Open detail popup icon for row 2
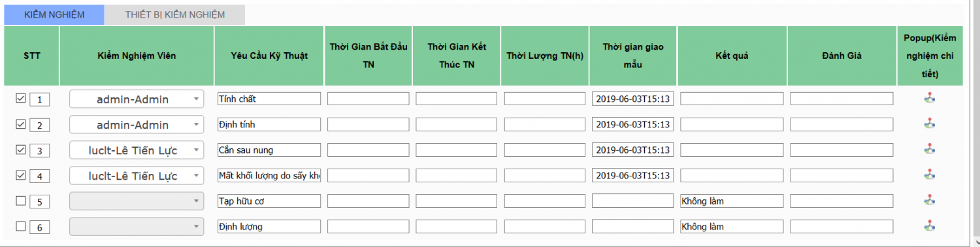 pyautogui.click(x=930, y=124)
